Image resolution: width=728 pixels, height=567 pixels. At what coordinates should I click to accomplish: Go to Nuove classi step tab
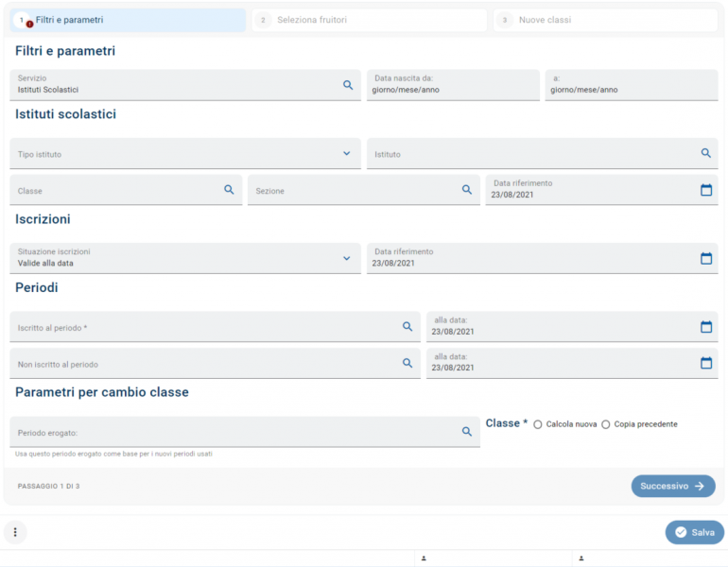[605, 20]
